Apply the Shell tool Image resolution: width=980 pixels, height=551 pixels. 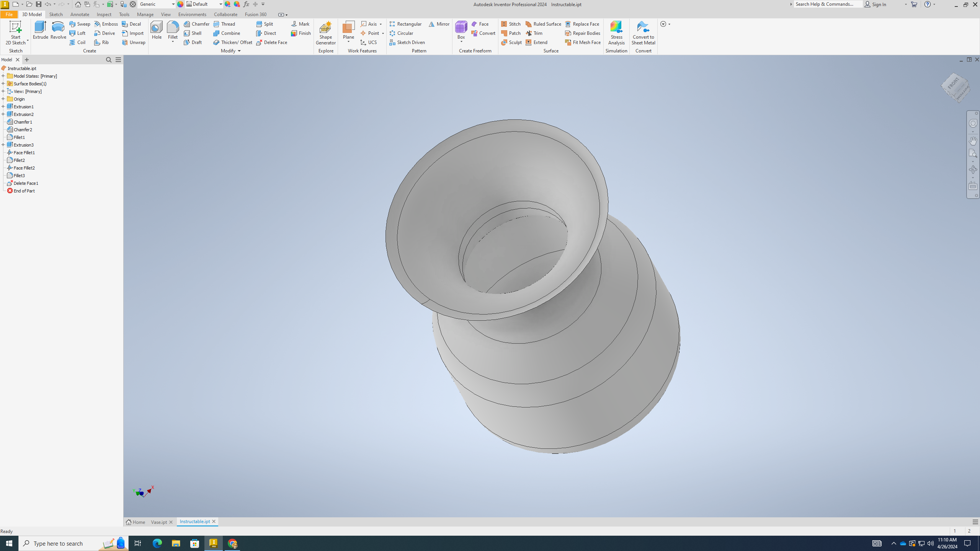(x=193, y=33)
